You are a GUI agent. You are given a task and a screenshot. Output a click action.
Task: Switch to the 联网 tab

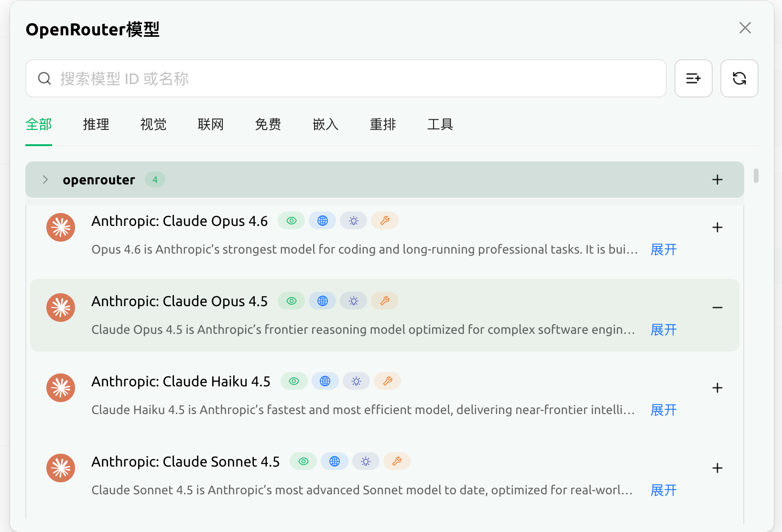pos(211,125)
